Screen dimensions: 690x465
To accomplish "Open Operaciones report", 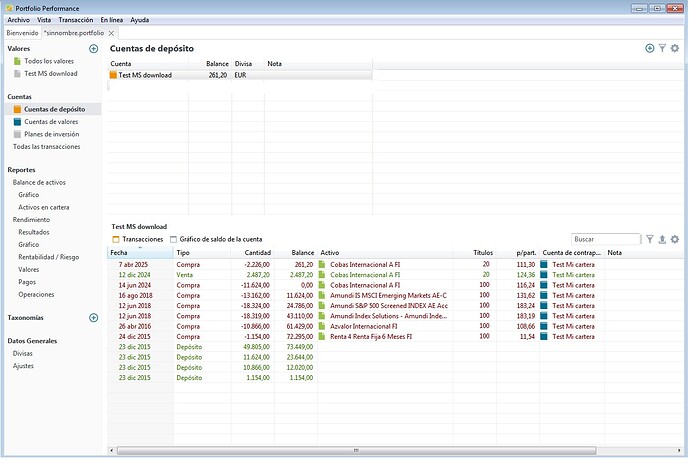I will coord(36,295).
